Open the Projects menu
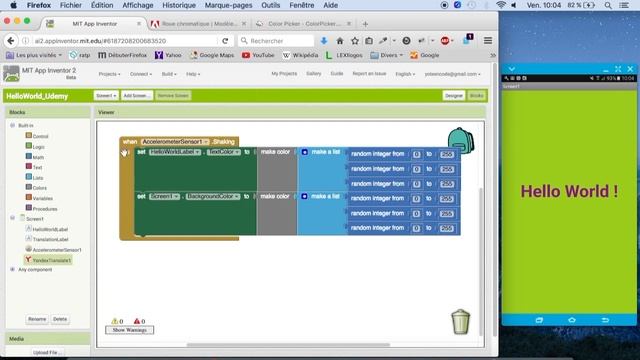Viewport: 640px width, 360px height. point(109,74)
